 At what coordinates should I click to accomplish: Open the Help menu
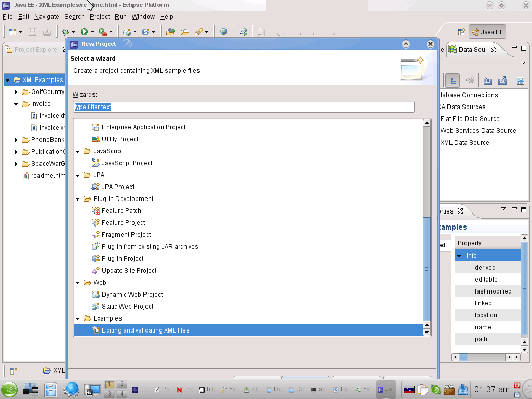[167, 17]
